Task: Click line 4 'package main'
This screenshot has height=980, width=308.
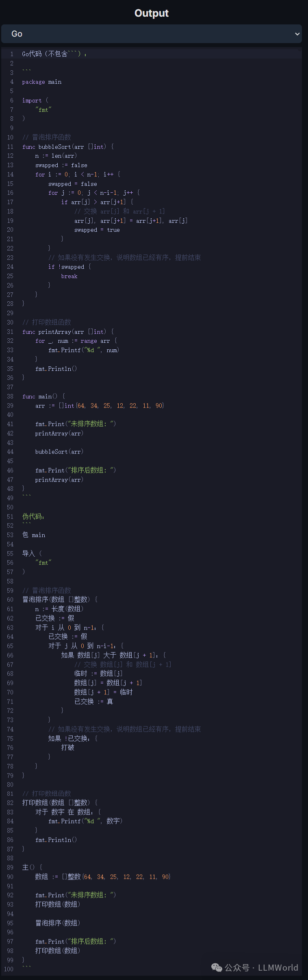Action: click(42, 82)
